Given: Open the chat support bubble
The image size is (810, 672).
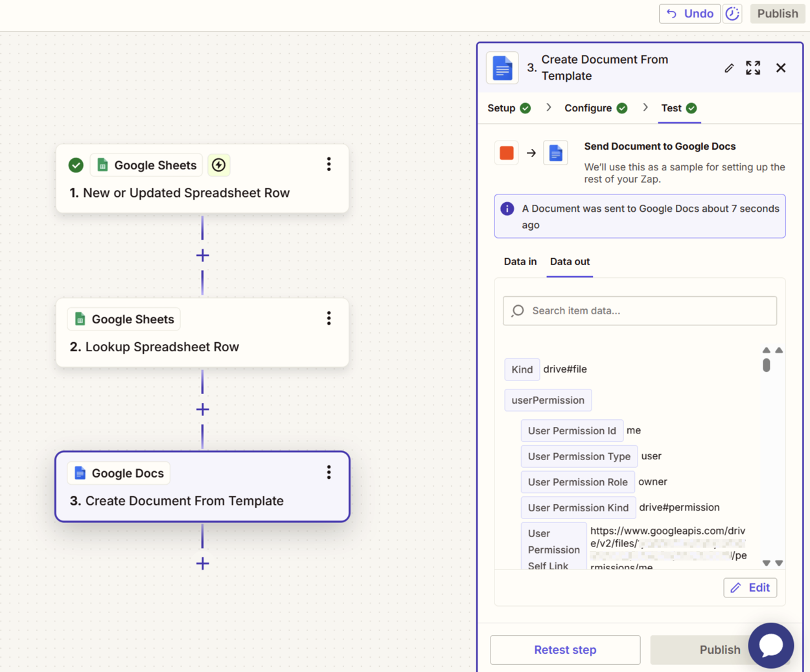Looking at the screenshot, I should (x=771, y=645).
